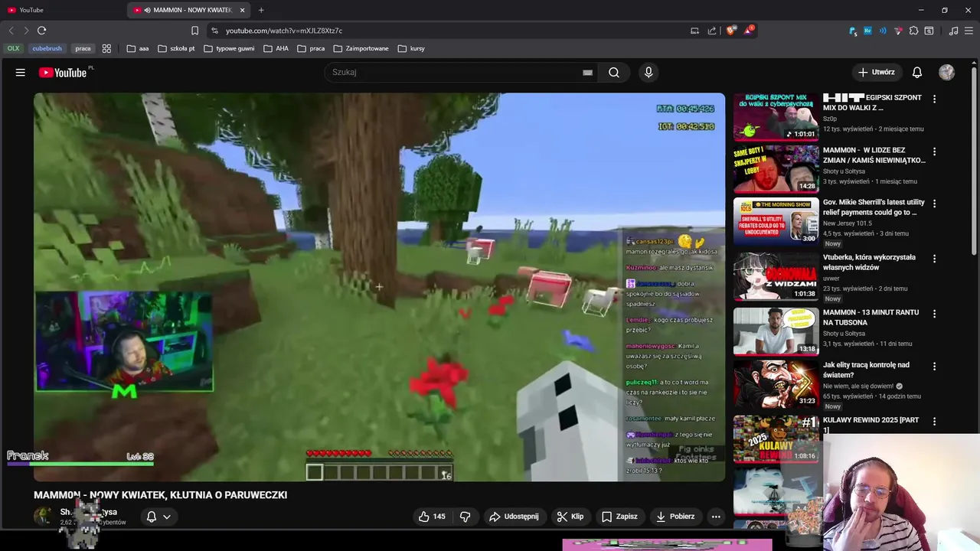
Task: Go to YouTube home via logo
Action: click(x=64, y=72)
